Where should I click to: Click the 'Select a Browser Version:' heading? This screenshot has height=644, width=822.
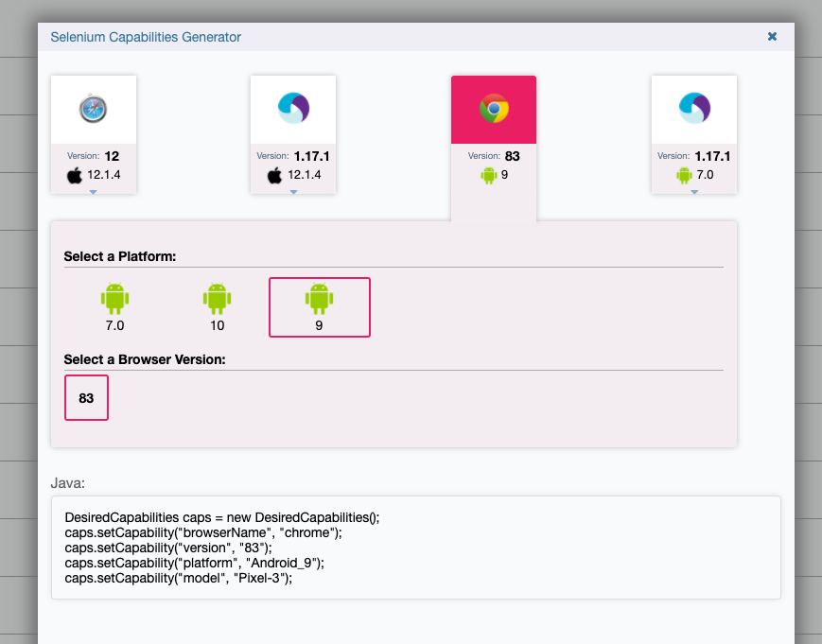[145, 359]
